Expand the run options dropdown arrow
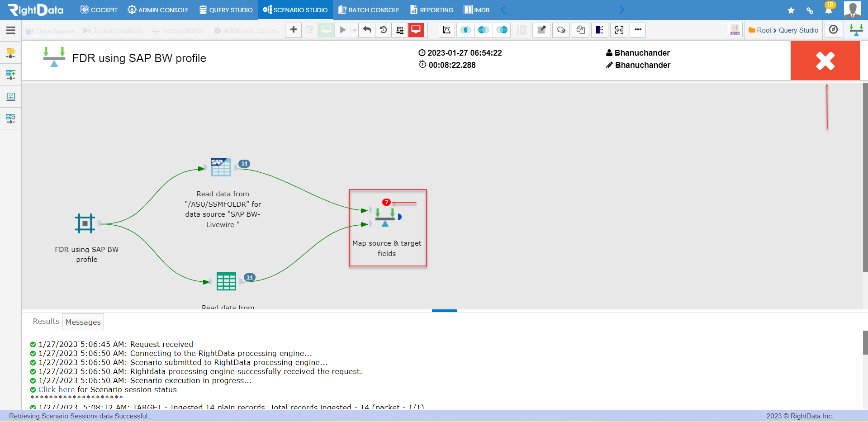Viewport: 868px width, 422px height. pos(355,30)
